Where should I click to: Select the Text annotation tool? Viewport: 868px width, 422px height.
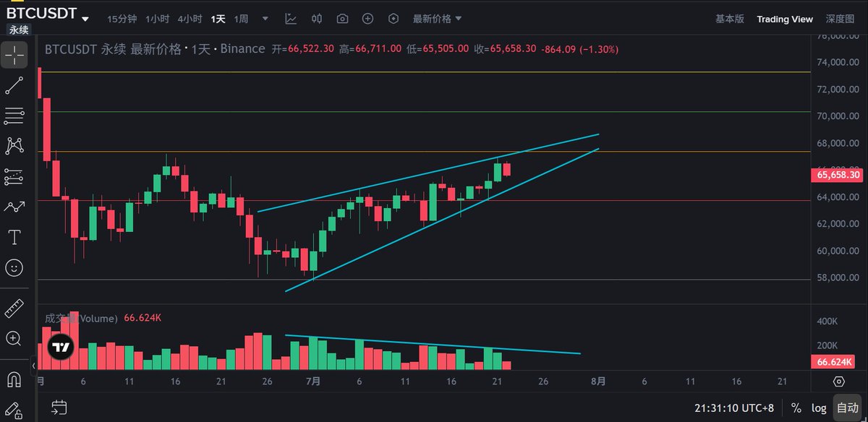coord(14,237)
